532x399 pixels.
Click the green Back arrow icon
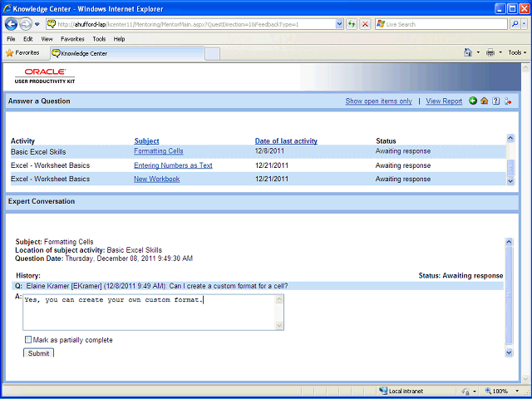(473, 101)
